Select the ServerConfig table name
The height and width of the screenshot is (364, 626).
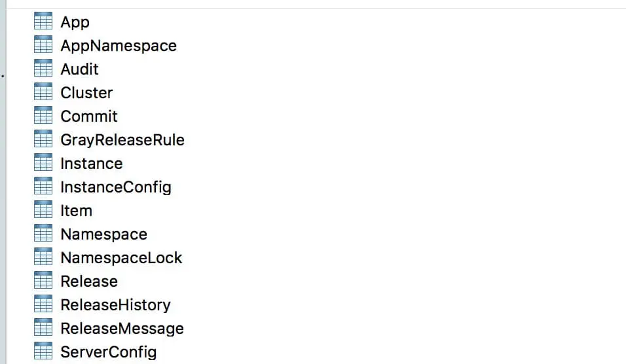click(108, 352)
